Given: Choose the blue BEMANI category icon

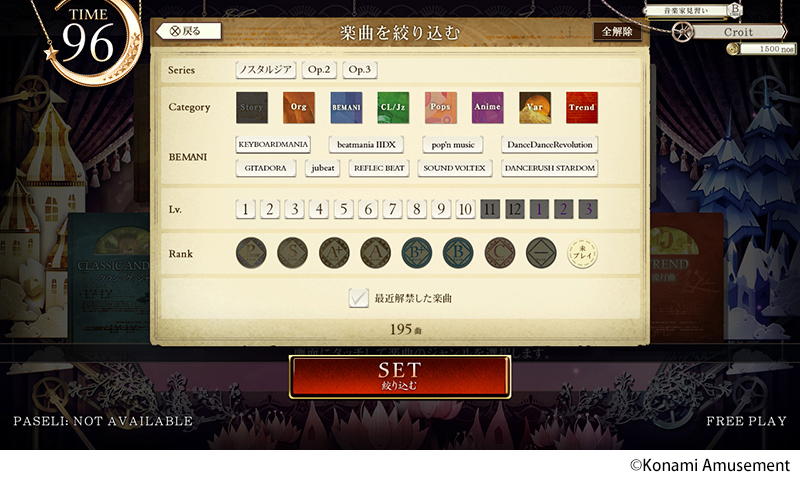Looking at the screenshot, I should point(346,108).
